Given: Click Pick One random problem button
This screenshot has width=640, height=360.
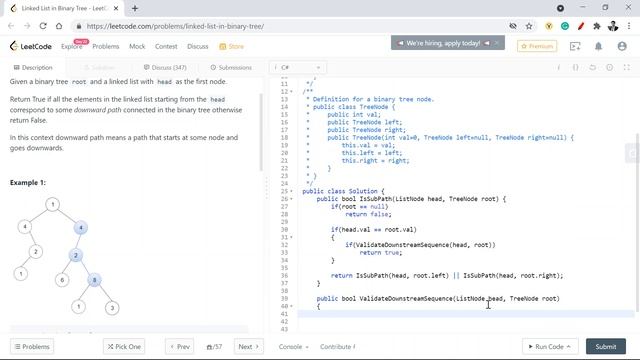Looking at the screenshot, I should (x=124, y=347).
